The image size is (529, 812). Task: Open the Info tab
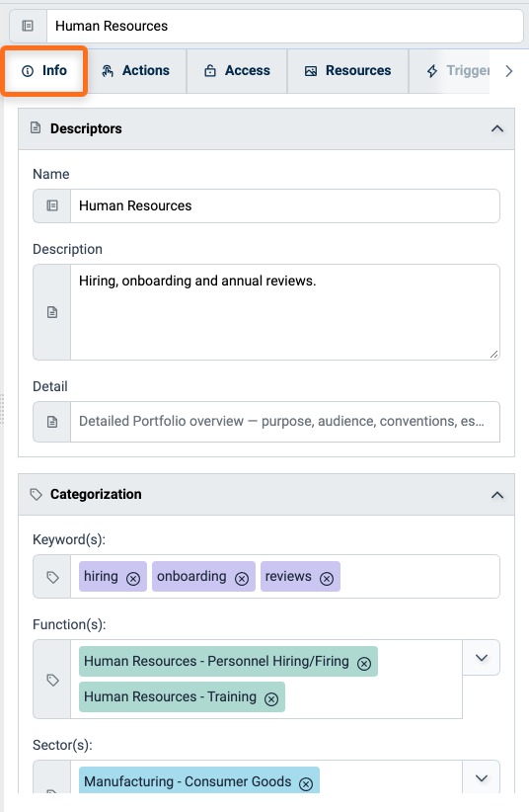tap(44, 71)
